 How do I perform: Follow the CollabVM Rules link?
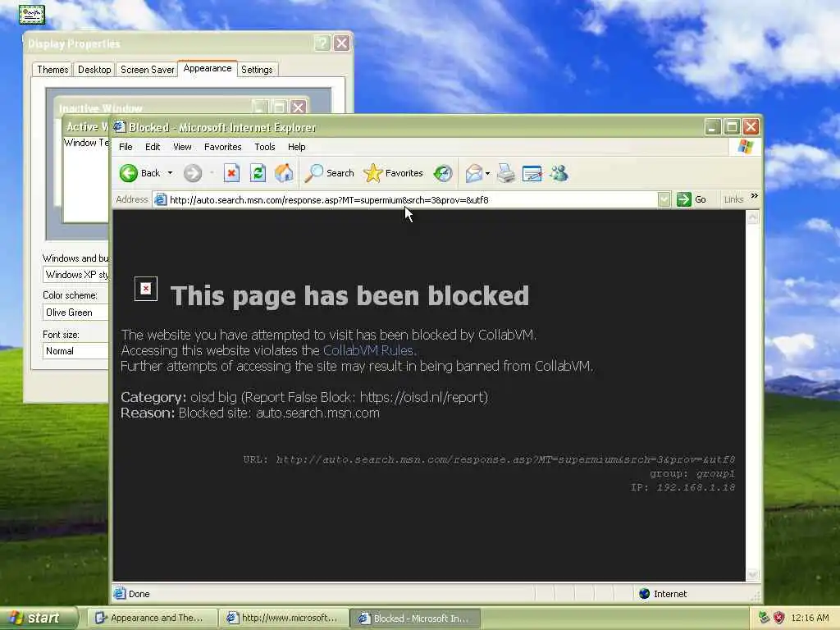(x=368, y=350)
